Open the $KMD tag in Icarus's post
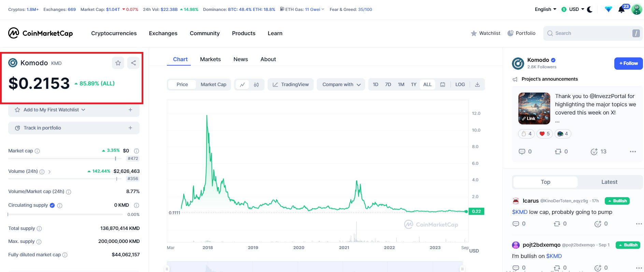Screen dimensions: 644x272 click(x=520, y=212)
